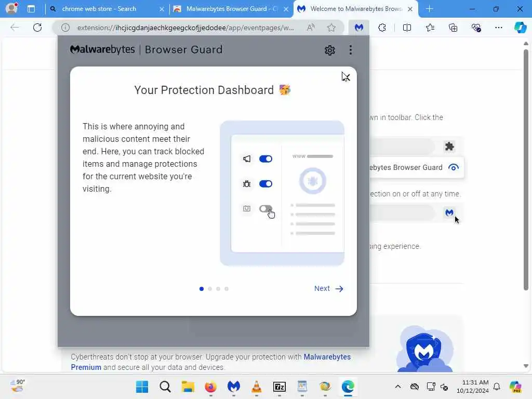Add this page to favorites star

pos(331,28)
